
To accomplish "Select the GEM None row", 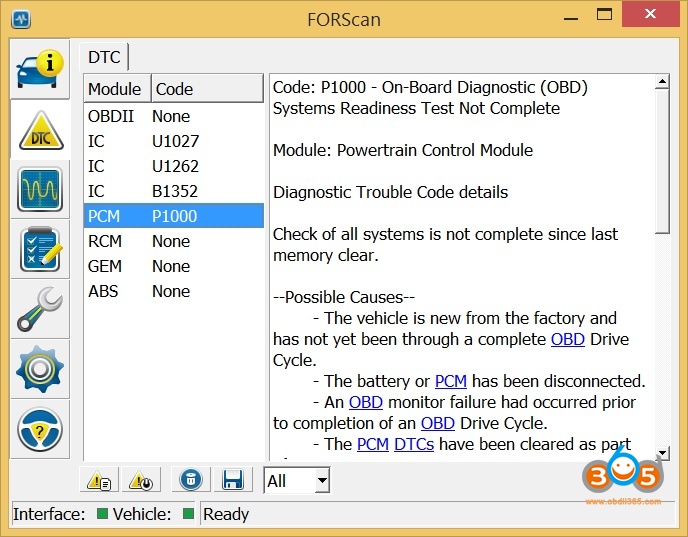I will [174, 266].
